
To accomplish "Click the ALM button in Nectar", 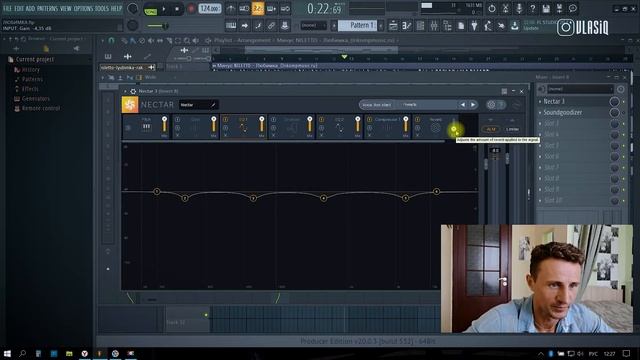I will (x=491, y=129).
